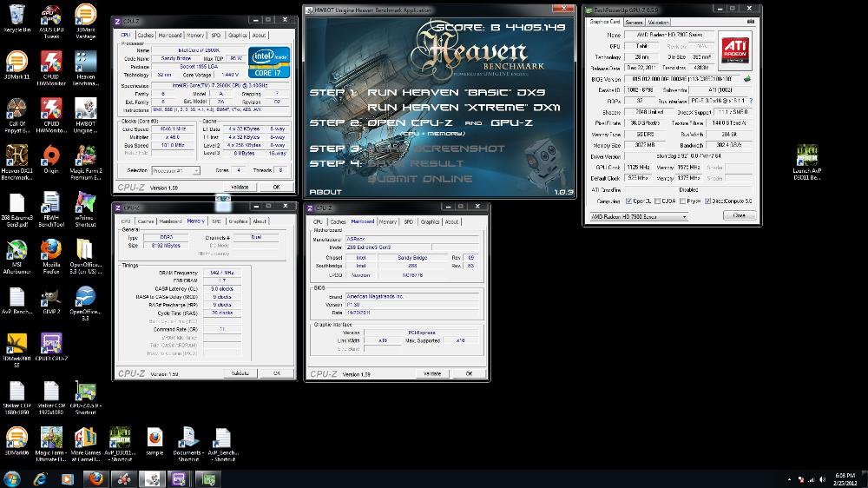Viewport: 868px width, 488px height.
Task: Toggle PhysX checkbox in GPU-Z
Action: tap(682, 201)
